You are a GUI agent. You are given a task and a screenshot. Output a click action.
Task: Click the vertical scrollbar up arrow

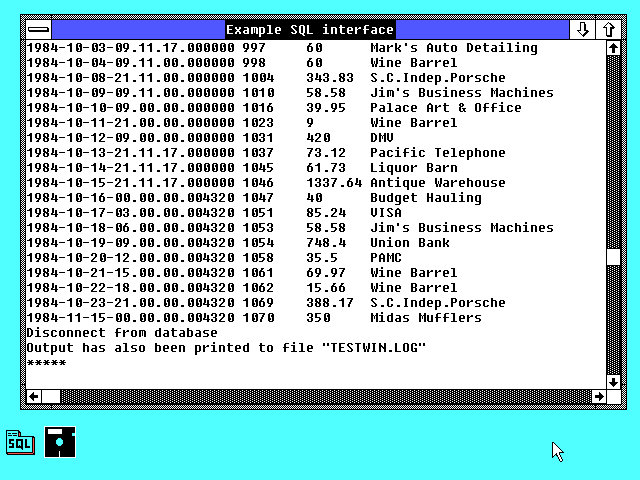[613, 48]
